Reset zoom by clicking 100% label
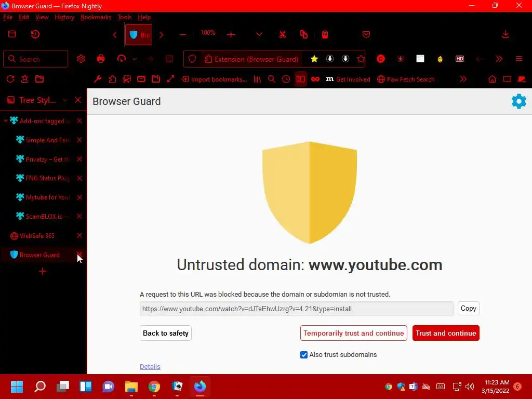 [208, 33]
